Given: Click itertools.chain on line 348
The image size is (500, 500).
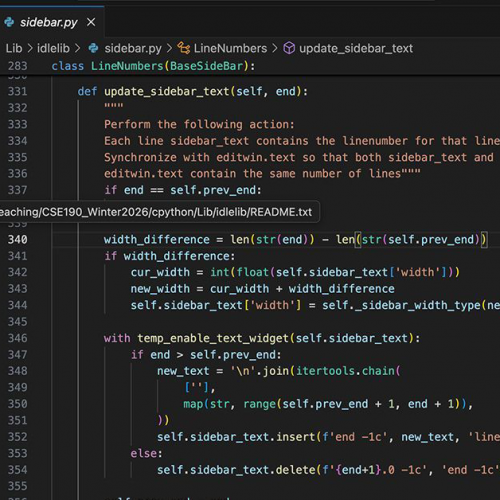Looking at the screenshot, I should (x=345, y=371).
